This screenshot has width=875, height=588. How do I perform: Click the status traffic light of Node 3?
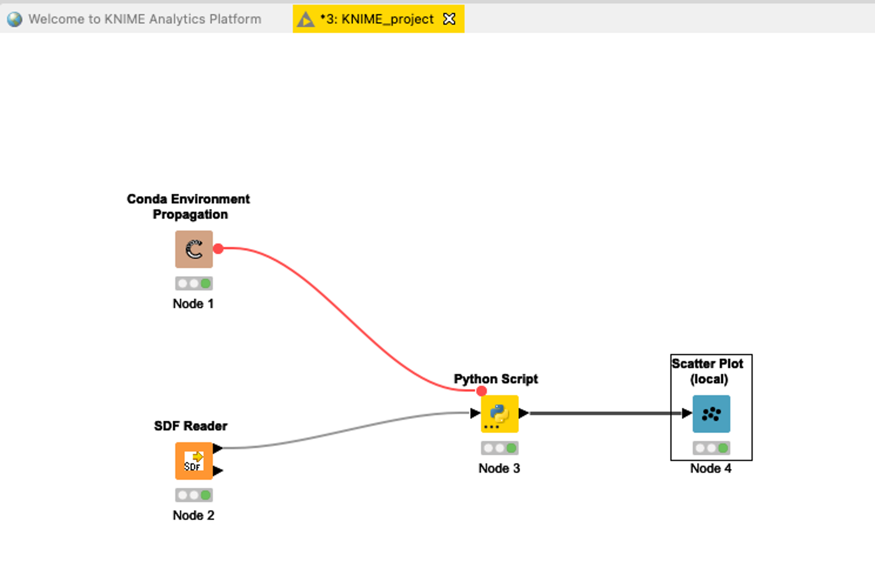pyautogui.click(x=500, y=448)
